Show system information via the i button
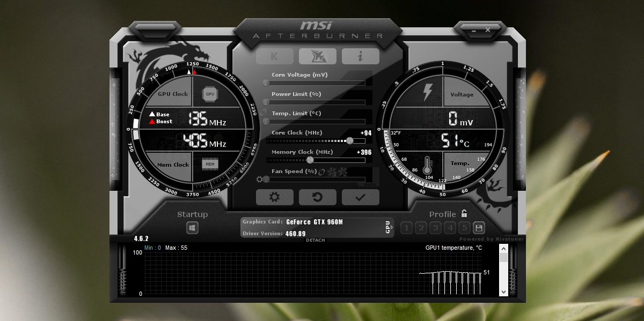 361,56
